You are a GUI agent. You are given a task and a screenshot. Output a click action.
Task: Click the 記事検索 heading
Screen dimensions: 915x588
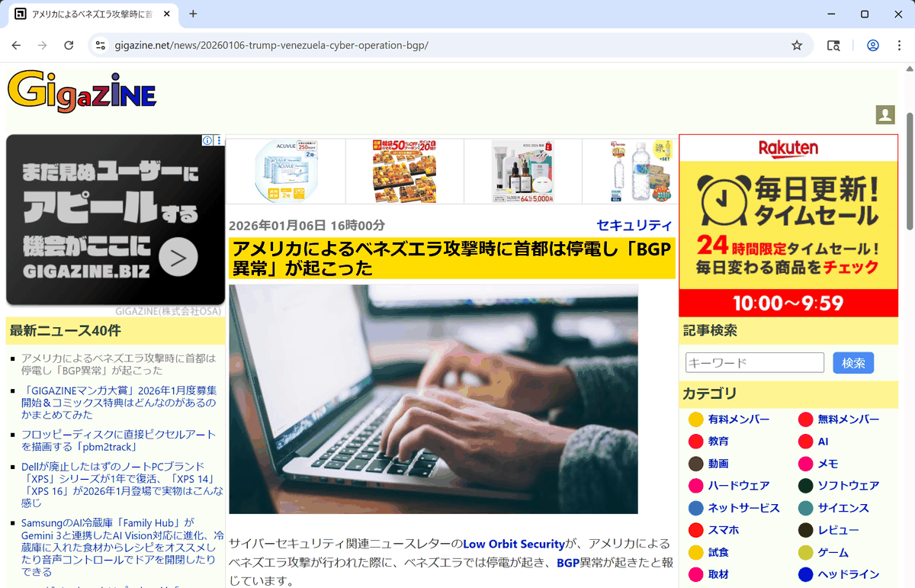(x=710, y=330)
